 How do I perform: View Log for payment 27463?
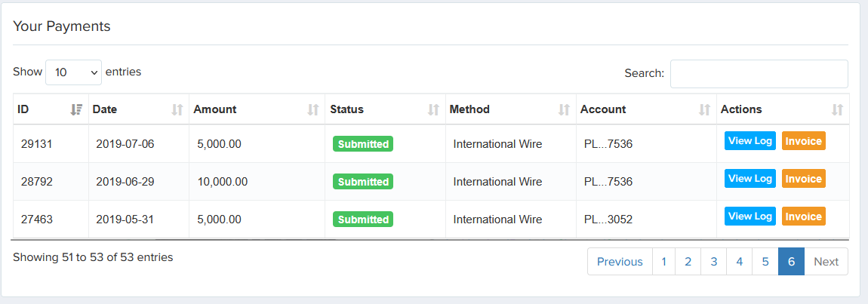coord(749,216)
